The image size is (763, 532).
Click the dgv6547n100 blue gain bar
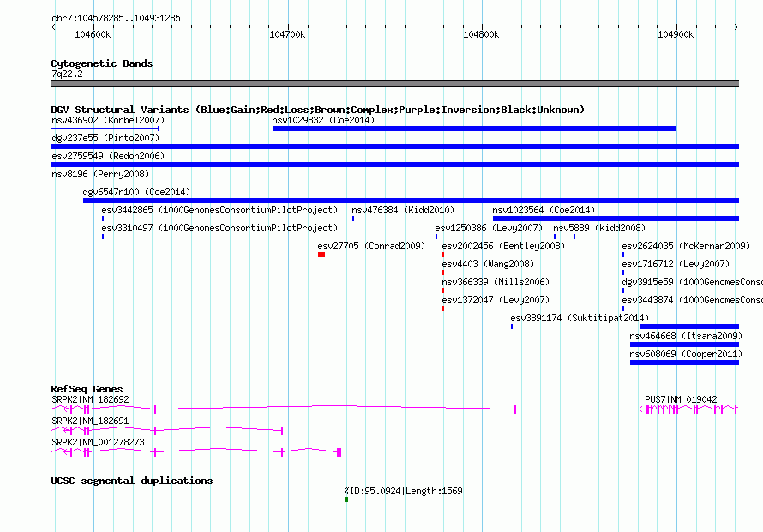coord(412,200)
